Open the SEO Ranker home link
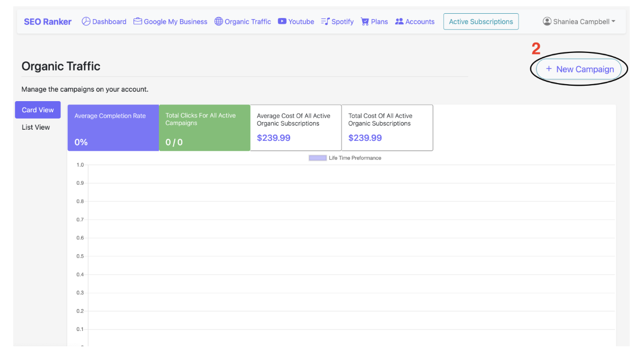The width and height of the screenshot is (644, 359). click(x=48, y=22)
